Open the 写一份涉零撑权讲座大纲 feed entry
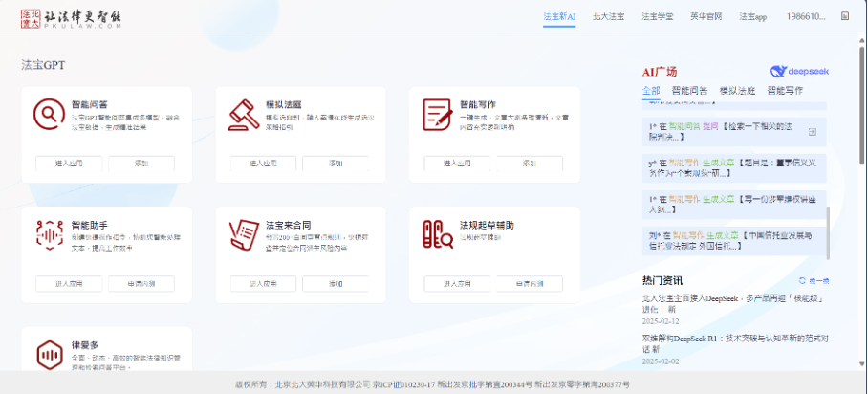This screenshot has height=394, width=868. (x=734, y=205)
